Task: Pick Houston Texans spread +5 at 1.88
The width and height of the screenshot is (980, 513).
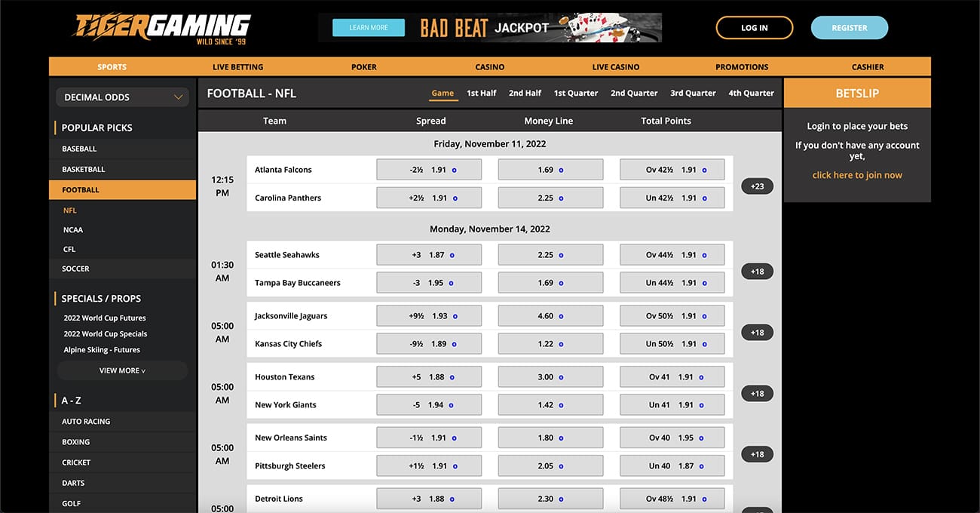Action: point(429,377)
